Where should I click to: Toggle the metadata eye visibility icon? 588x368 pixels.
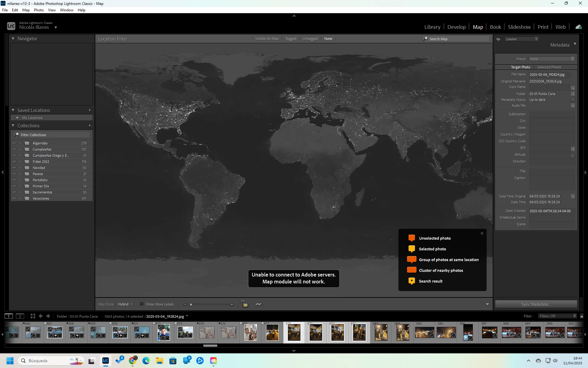[498, 39]
